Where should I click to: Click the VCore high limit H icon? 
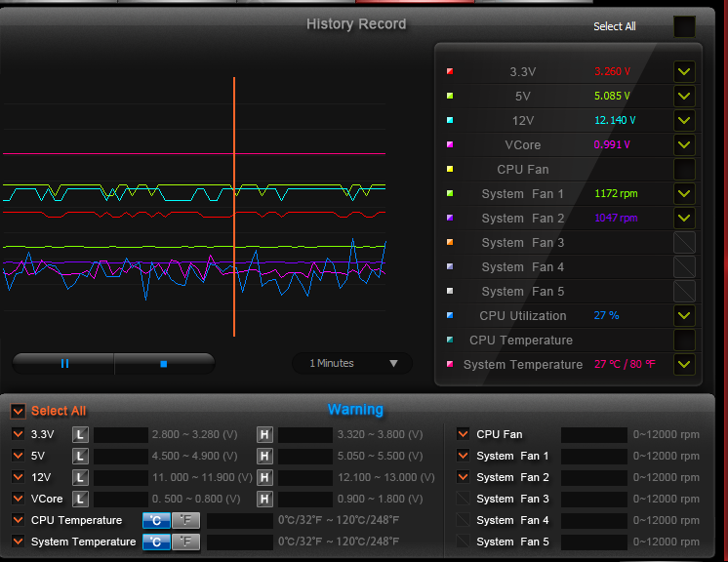[x=264, y=500]
